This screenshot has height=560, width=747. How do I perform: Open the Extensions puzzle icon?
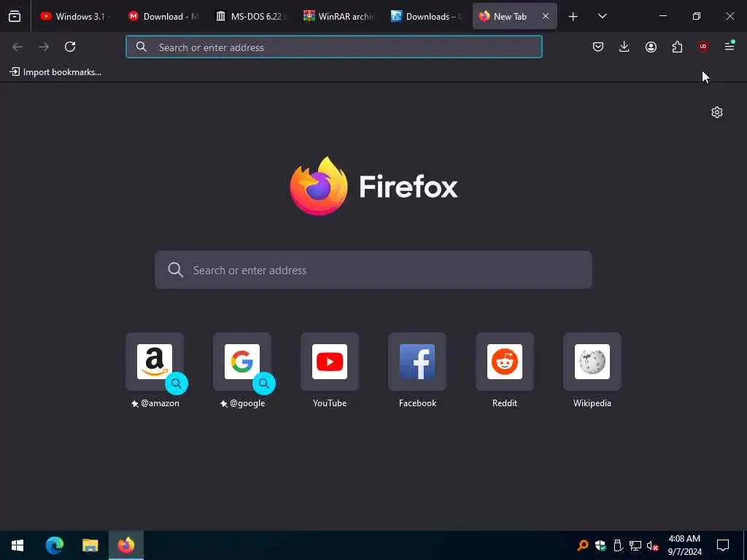(x=677, y=47)
